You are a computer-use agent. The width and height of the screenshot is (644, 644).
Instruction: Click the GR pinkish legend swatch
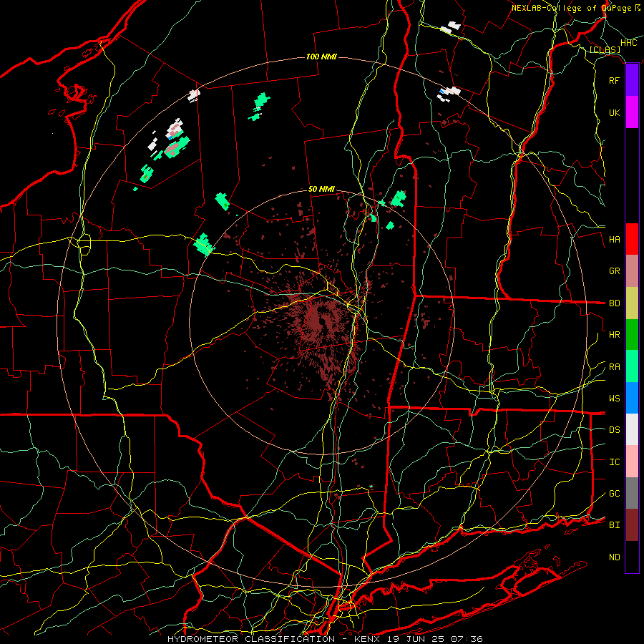coord(632,270)
